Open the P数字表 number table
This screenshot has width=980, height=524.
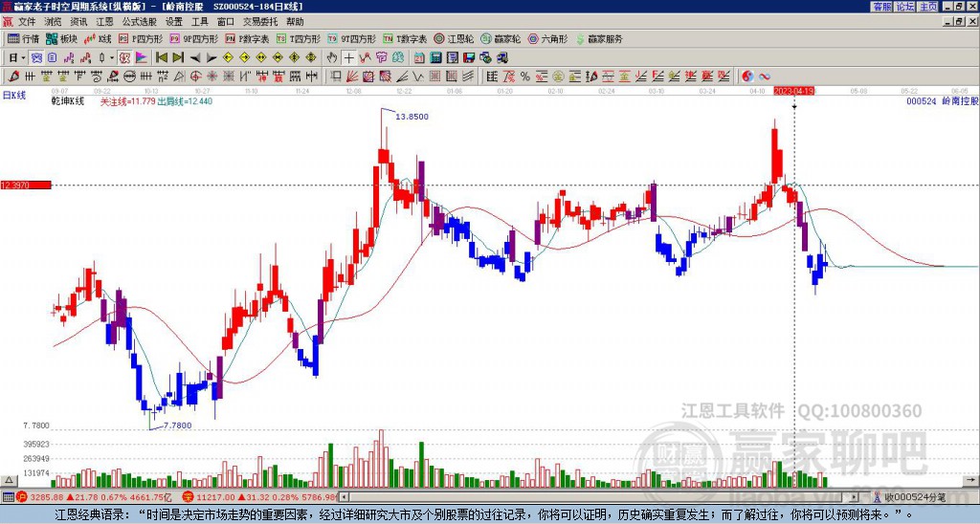pyautogui.click(x=247, y=38)
